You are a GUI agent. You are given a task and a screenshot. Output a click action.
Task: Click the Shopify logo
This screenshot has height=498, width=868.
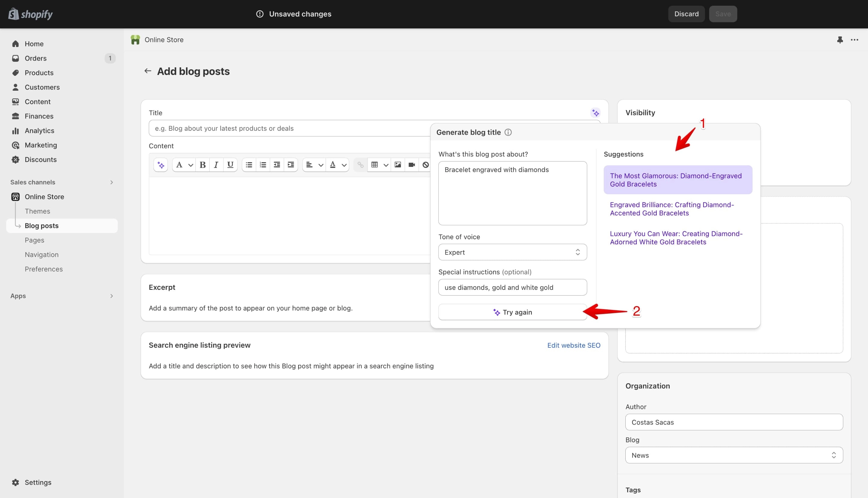30,14
